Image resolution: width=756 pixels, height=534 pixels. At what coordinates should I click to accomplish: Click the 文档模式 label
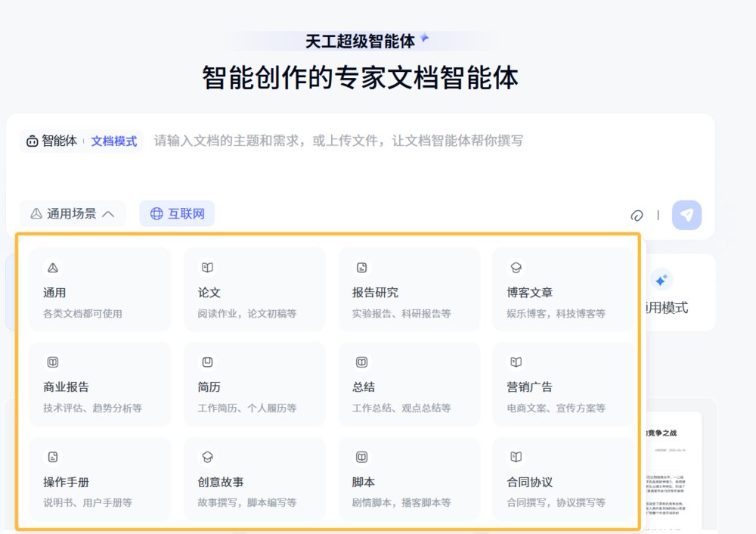tap(114, 141)
